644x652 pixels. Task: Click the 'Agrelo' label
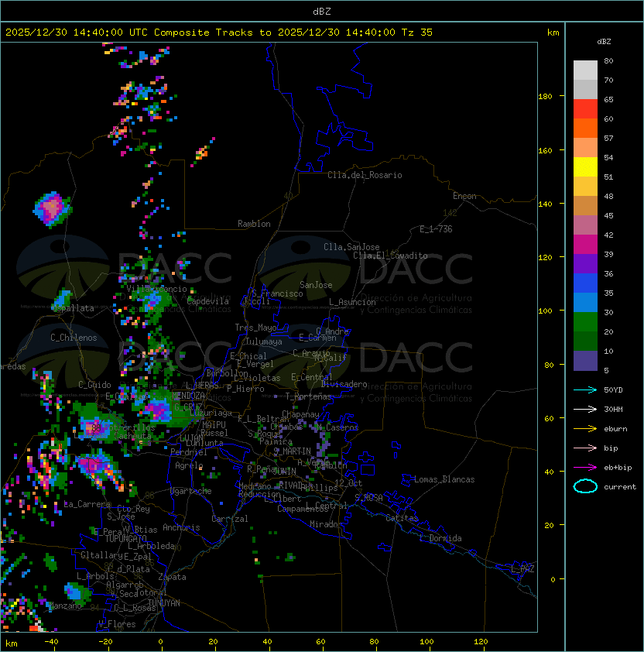coord(189,465)
